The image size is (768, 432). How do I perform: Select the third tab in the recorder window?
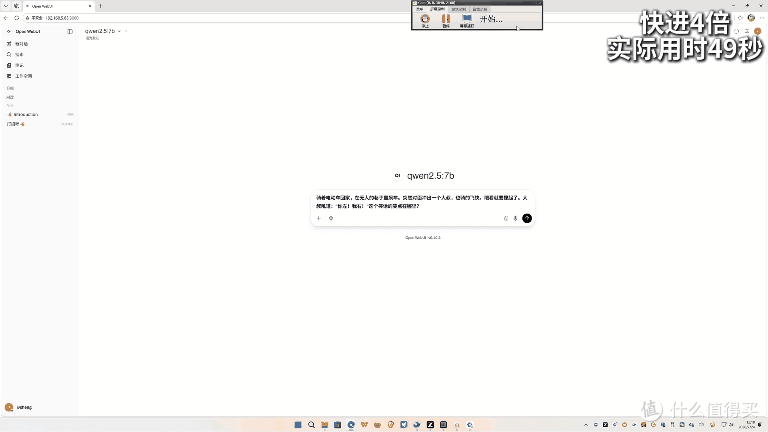pyautogui.click(x=458, y=9)
